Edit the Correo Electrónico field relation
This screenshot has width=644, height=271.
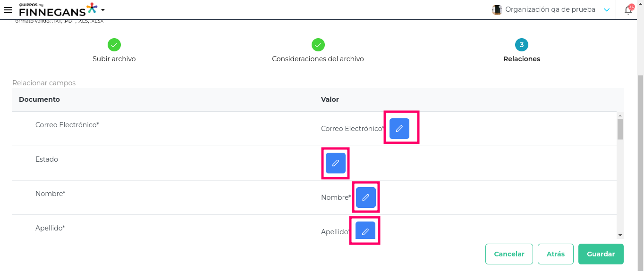pos(399,129)
